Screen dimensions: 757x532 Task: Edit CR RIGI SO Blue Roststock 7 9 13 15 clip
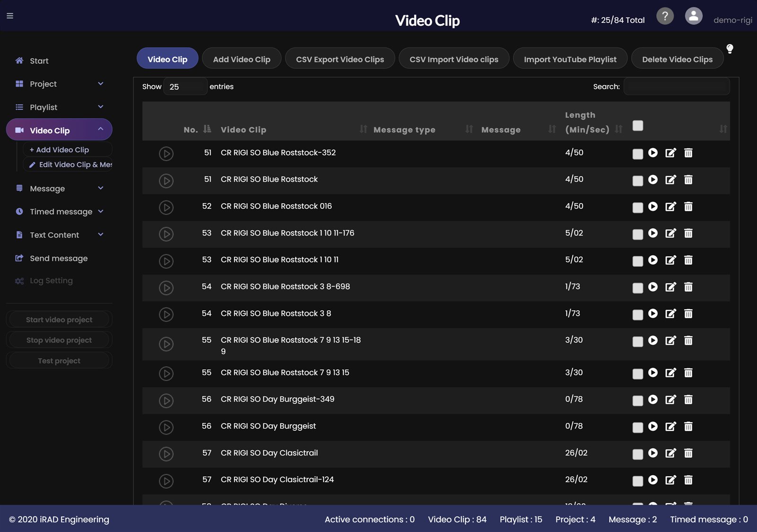tap(670, 373)
